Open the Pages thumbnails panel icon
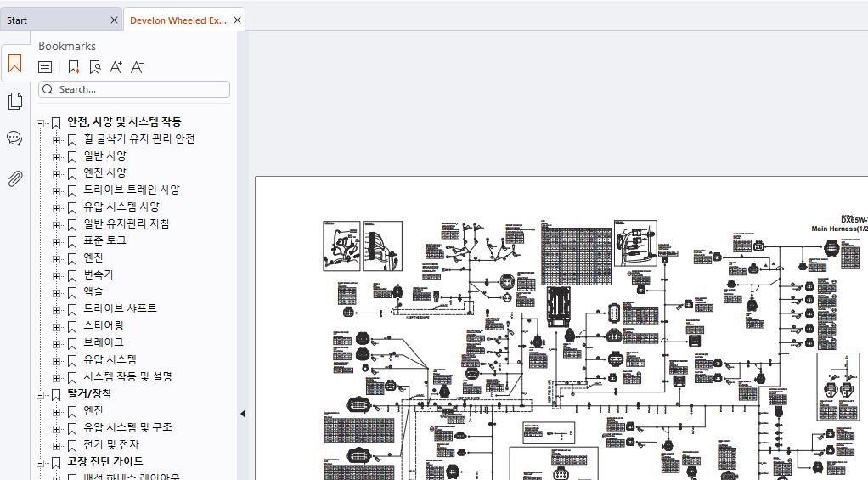This screenshot has width=868, height=480. click(x=15, y=101)
